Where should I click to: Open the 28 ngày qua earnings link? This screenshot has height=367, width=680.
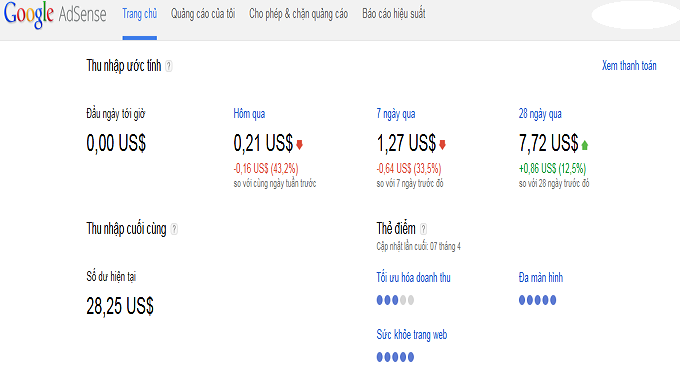click(x=540, y=114)
